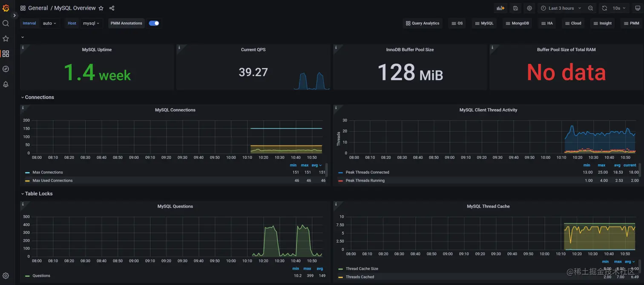This screenshot has width=644, height=285.
Task: Open Query Analytics link
Action: pos(423,23)
